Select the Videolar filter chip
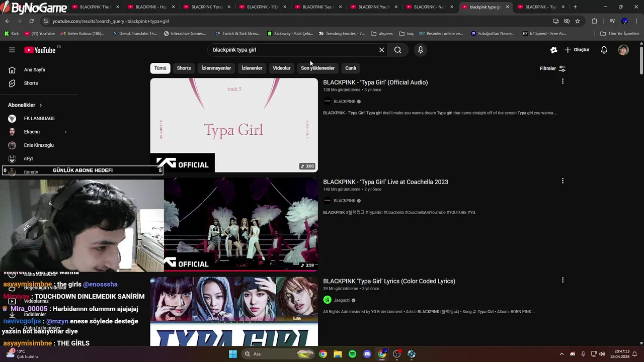 click(x=281, y=68)
